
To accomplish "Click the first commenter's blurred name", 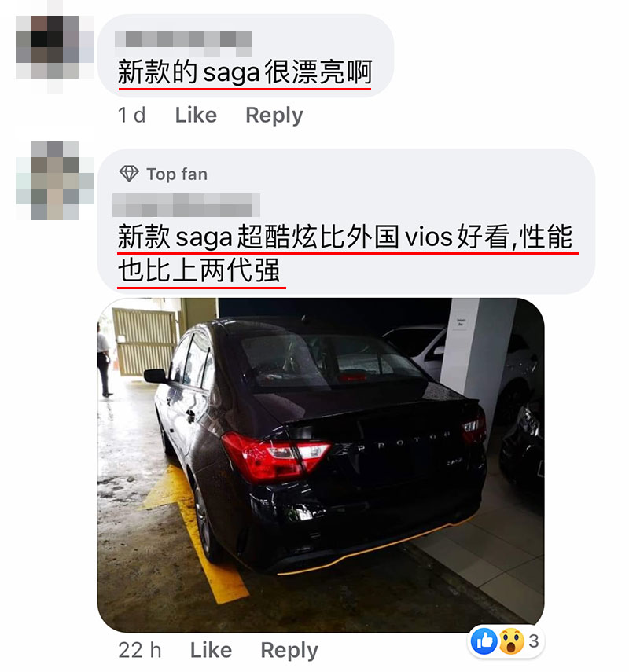I will point(183,43).
